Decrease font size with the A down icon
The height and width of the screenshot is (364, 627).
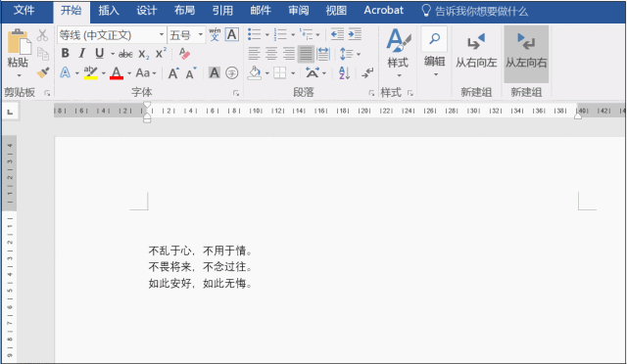tap(191, 73)
